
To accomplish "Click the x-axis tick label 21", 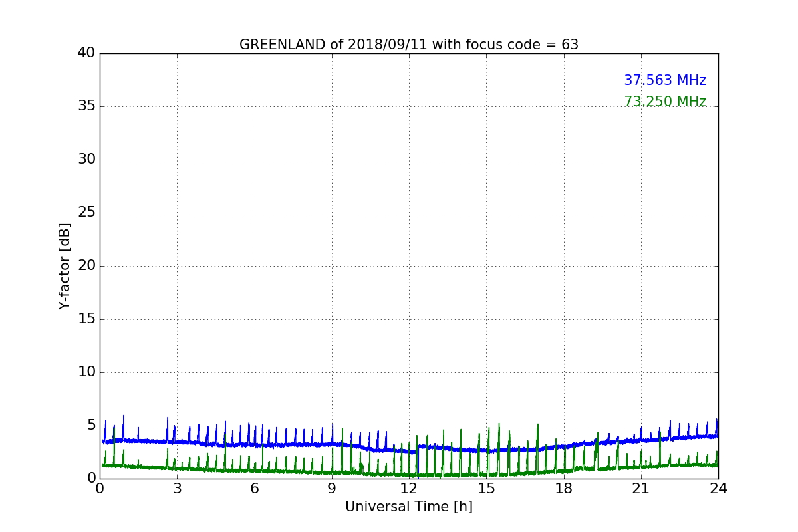I will [641, 489].
